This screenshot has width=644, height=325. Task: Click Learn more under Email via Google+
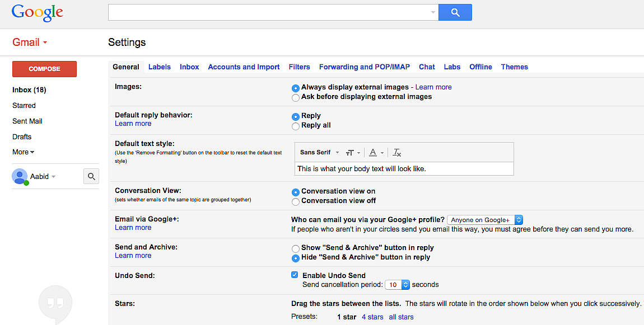[133, 228]
